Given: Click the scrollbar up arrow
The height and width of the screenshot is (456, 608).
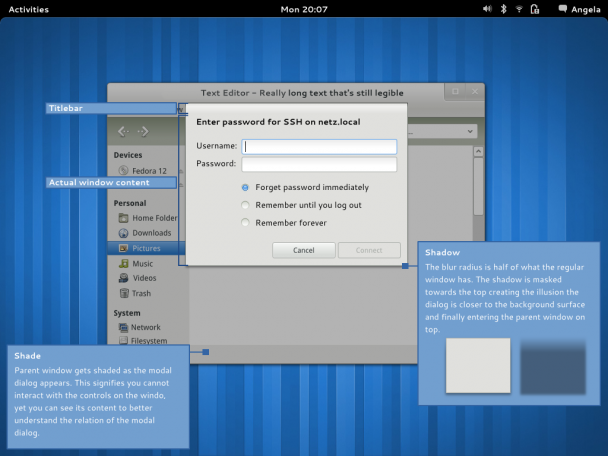Looking at the screenshot, I should tap(478, 151).
